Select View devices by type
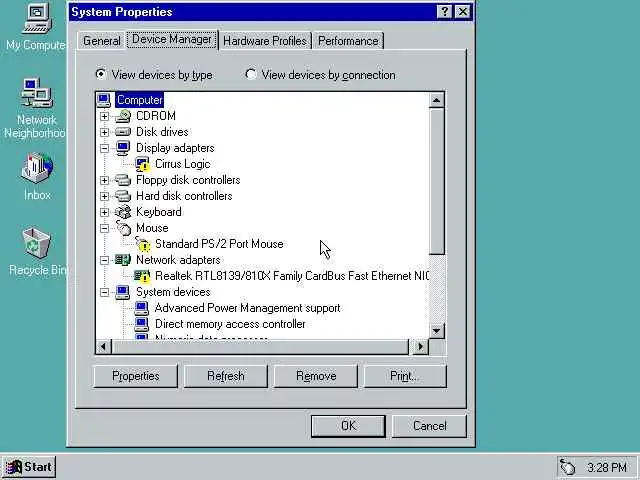Screen dimensions: 640x480 [x=154, y=75]
